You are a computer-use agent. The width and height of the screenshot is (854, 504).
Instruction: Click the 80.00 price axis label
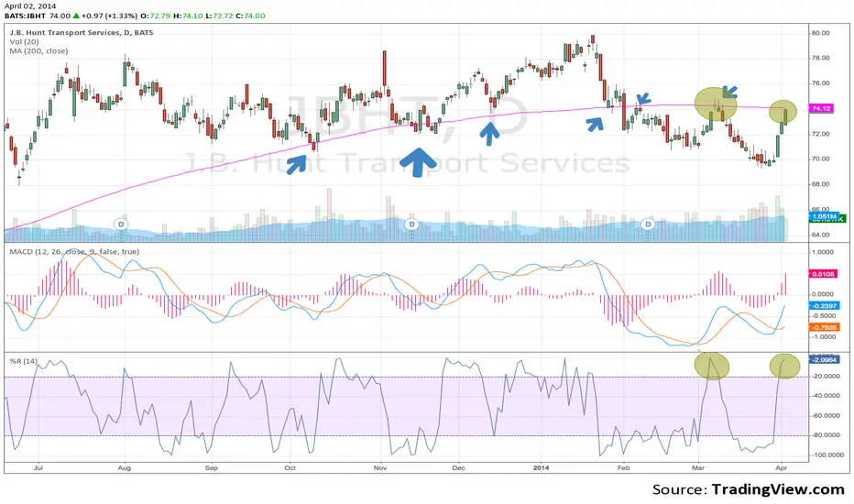coord(820,33)
